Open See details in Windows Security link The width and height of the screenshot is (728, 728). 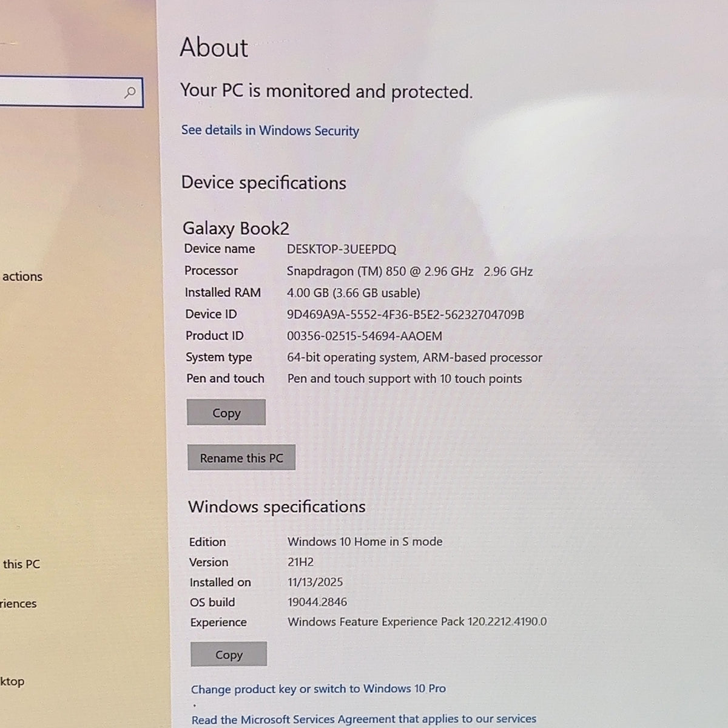[x=270, y=130]
